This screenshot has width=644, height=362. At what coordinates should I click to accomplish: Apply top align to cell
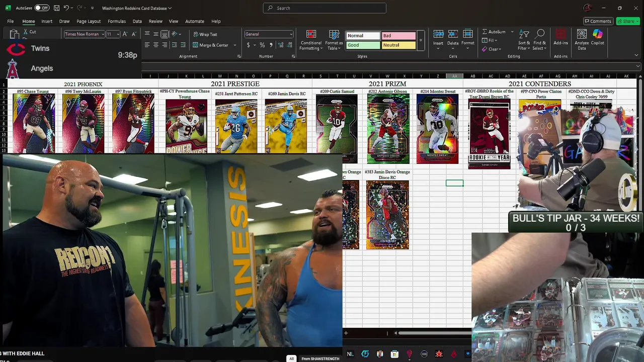(x=147, y=34)
